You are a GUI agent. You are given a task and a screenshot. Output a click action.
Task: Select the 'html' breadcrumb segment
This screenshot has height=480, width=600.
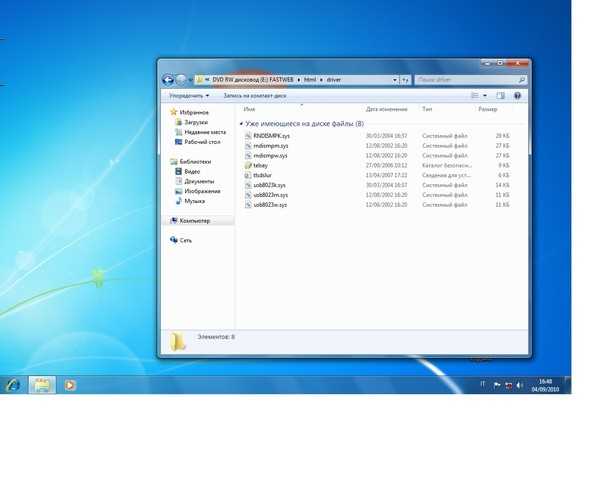coord(310,80)
